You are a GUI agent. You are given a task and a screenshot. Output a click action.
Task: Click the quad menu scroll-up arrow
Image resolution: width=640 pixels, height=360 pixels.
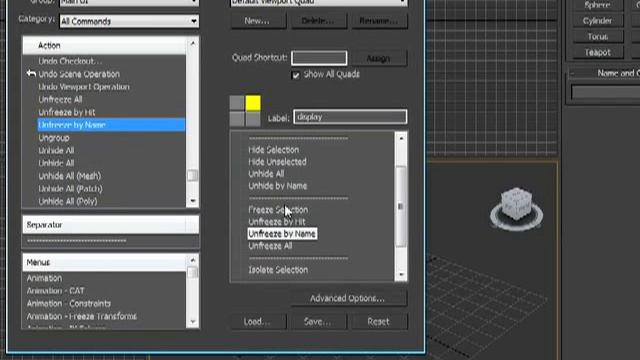[401, 138]
